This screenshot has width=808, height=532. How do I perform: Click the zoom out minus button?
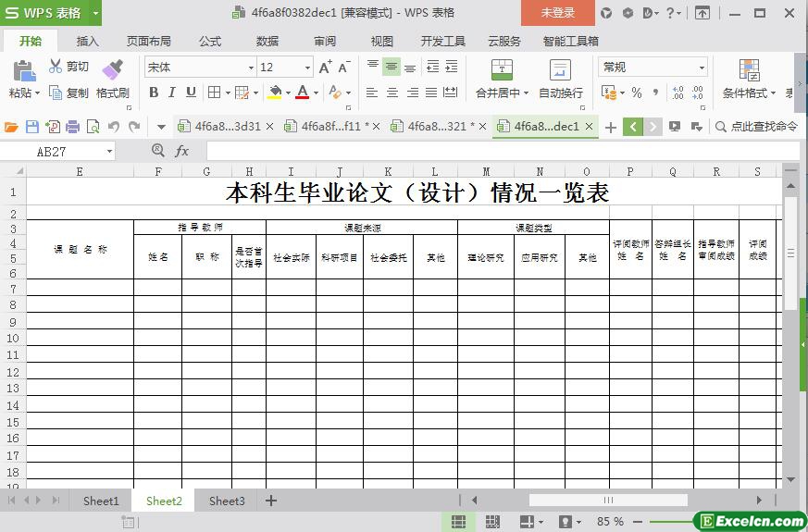pos(638,522)
